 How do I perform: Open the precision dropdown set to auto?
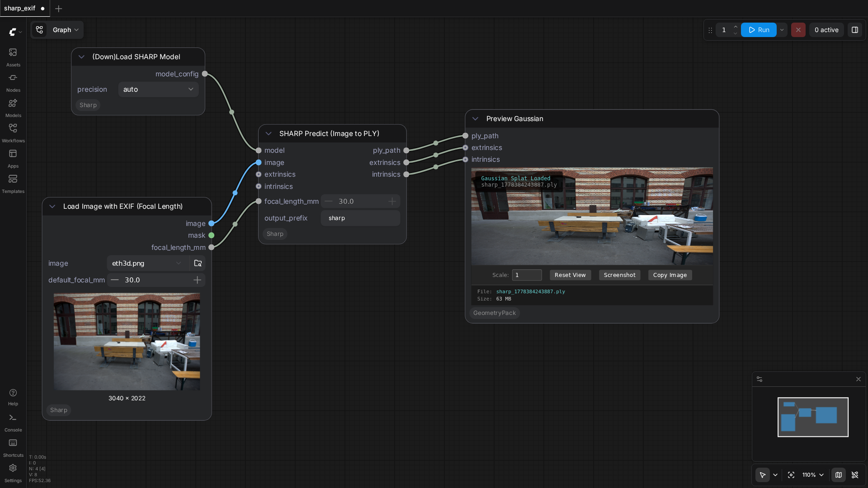point(158,89)
